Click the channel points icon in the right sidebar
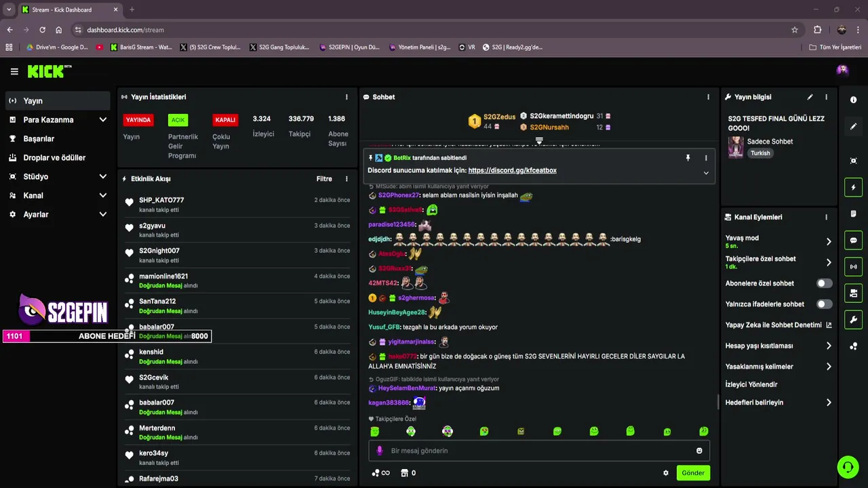The image size is (868, 488). pos(853,346)
